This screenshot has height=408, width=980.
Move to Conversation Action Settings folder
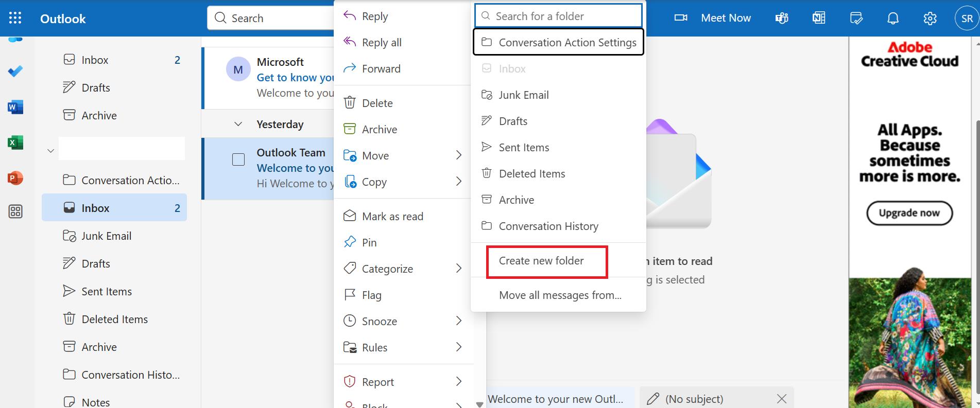(x=558, y=42)
